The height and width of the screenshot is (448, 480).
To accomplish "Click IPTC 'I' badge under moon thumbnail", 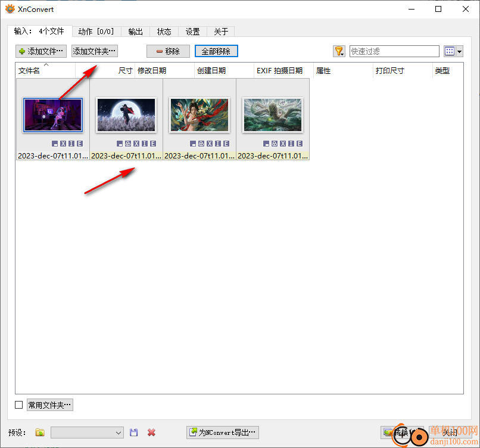I will [145, 144].
